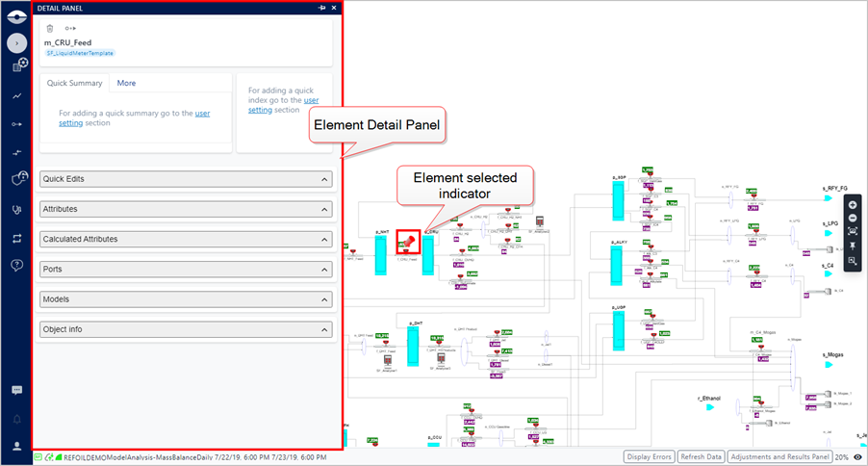The height and width of the screenshot is (466, 868).
Task: Open the chat messages sidebar icon
Action: click(x=16, y=390)
